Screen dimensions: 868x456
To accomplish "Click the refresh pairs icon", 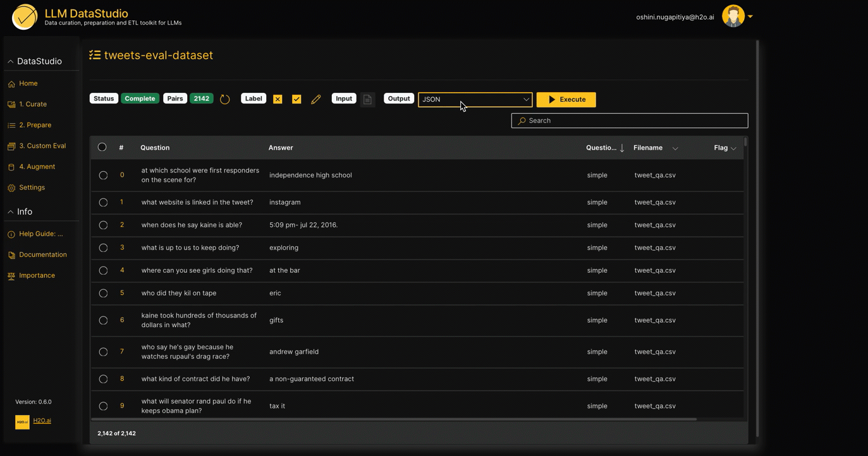I will click(224, 99).
